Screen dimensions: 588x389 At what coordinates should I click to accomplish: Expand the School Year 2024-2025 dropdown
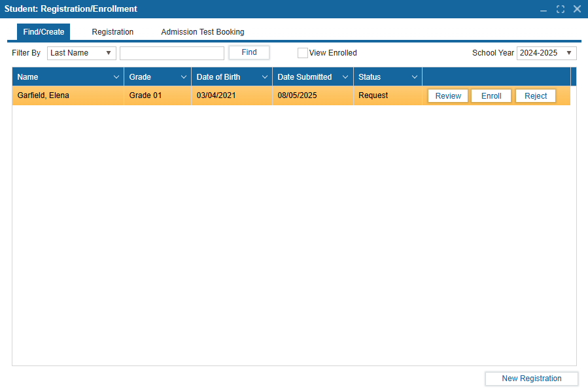(x=546, y=53)
